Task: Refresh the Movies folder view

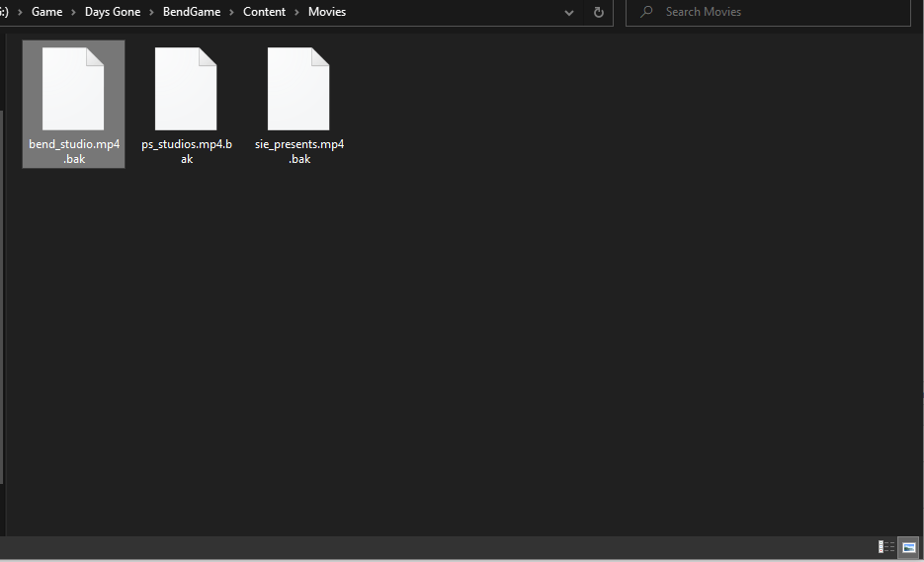Action: (598, 13)
